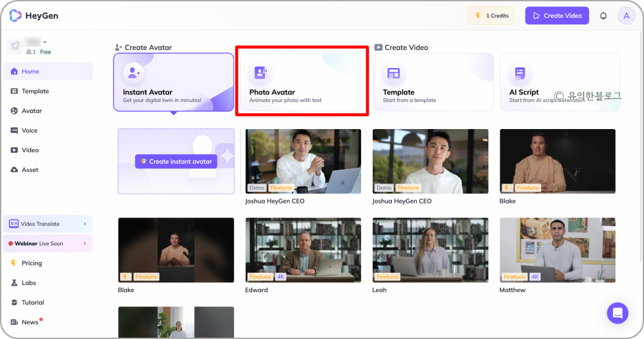This screenshot has height=339, width=644.
Task: Click the Video Translate icon
Action: (13, 223)
